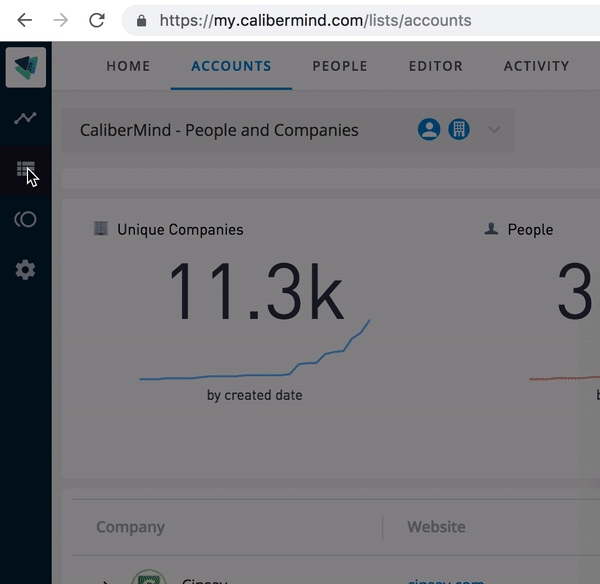
Task: Open the CaliberMind logo home icon
Action: click(x=26, y=67)
